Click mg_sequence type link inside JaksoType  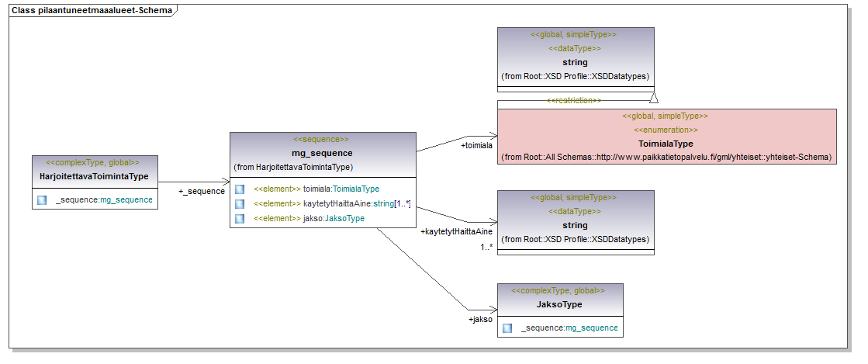(591, 328)
